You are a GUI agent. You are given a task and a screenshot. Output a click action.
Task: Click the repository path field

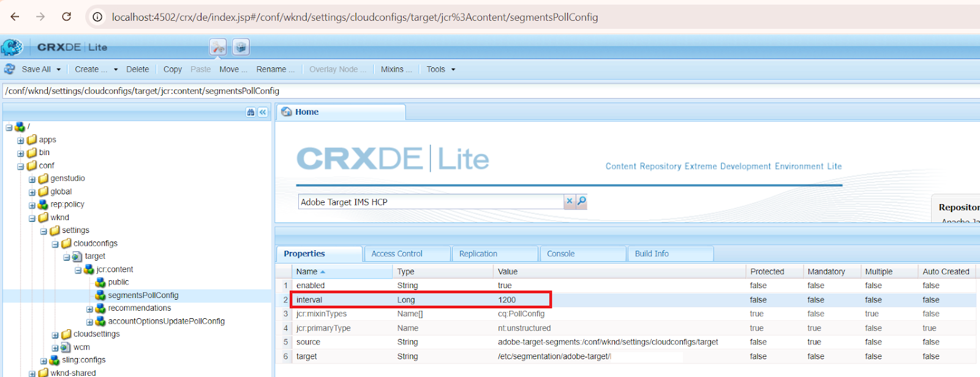490,91
